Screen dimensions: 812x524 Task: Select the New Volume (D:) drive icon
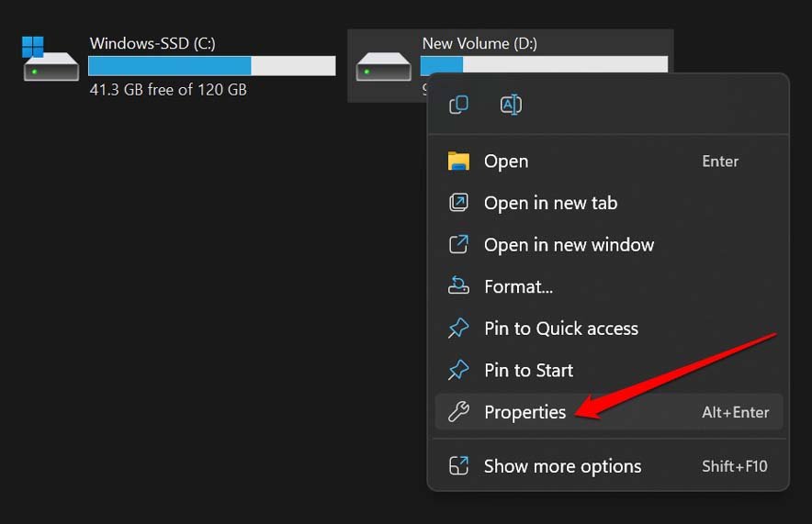[384, 66]
